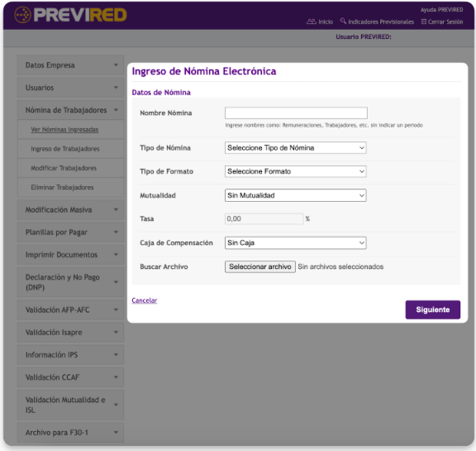The image size is (476, 451).
Task: Click the PREVIRED logo icon
Action: pos(23,15)
